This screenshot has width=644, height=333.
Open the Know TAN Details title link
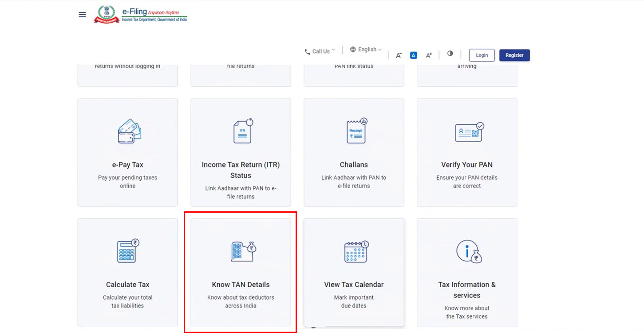pos(241,285)
